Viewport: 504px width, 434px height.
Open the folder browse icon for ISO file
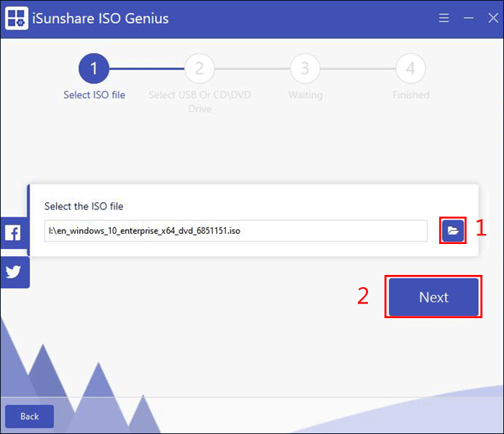point(453,230)
